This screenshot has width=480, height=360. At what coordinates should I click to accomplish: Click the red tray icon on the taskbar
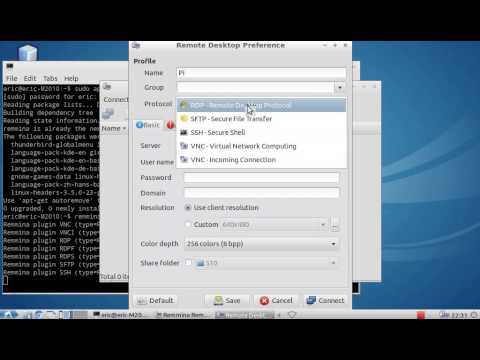pyautogui.click(x=421, y=314)
